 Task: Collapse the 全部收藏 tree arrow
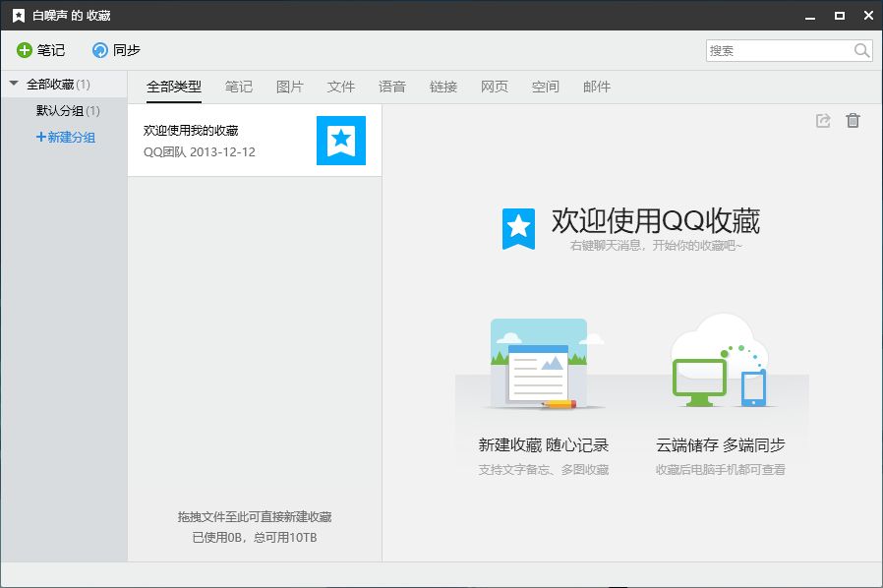coord(14,85)
